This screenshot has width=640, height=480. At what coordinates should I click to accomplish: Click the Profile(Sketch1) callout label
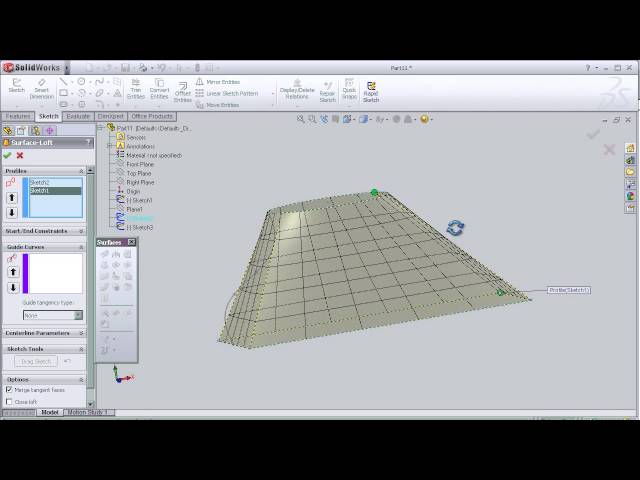point(569,290)
